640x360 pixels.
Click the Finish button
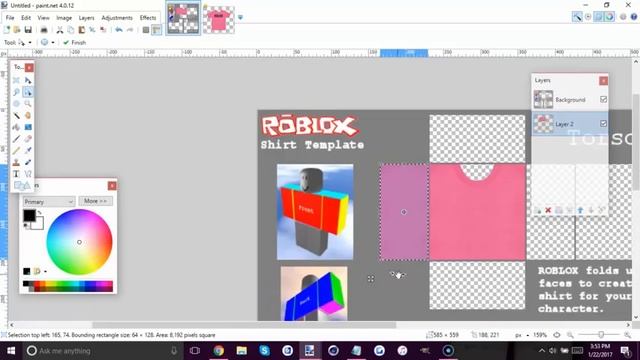pyautogui.click(x=75, y=42)
